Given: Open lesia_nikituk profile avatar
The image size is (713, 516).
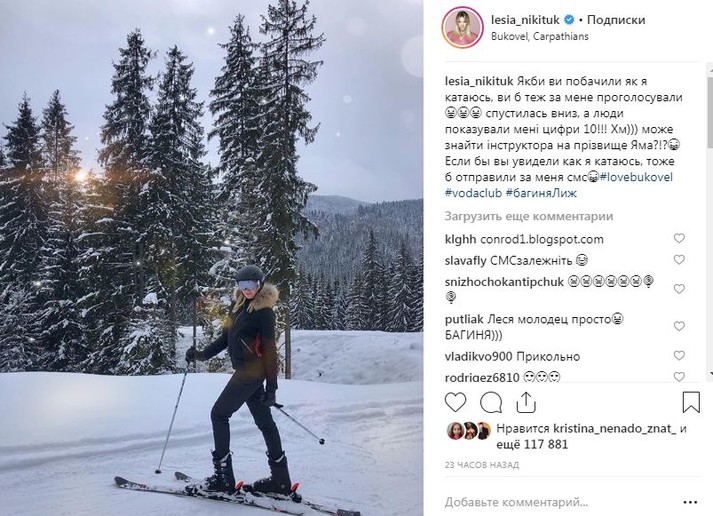Looking at the screenshot, I should [x=462, y=27].
